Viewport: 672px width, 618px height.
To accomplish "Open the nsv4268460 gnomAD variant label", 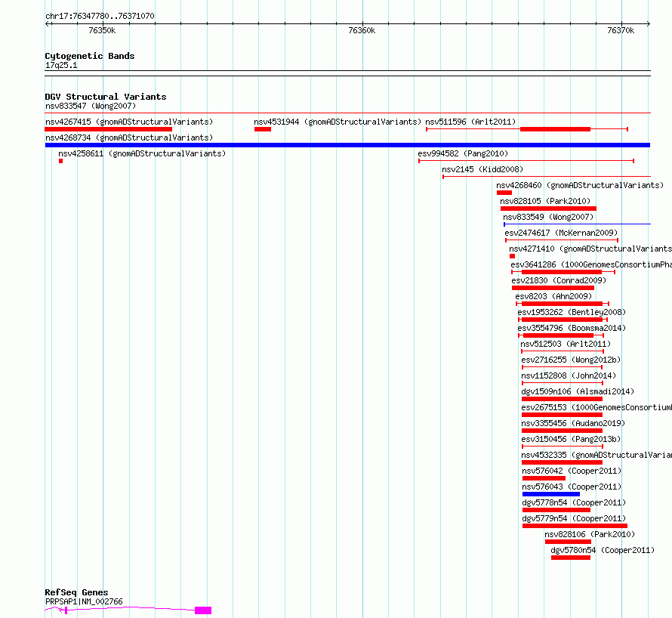I will click(x=580, y=185).
